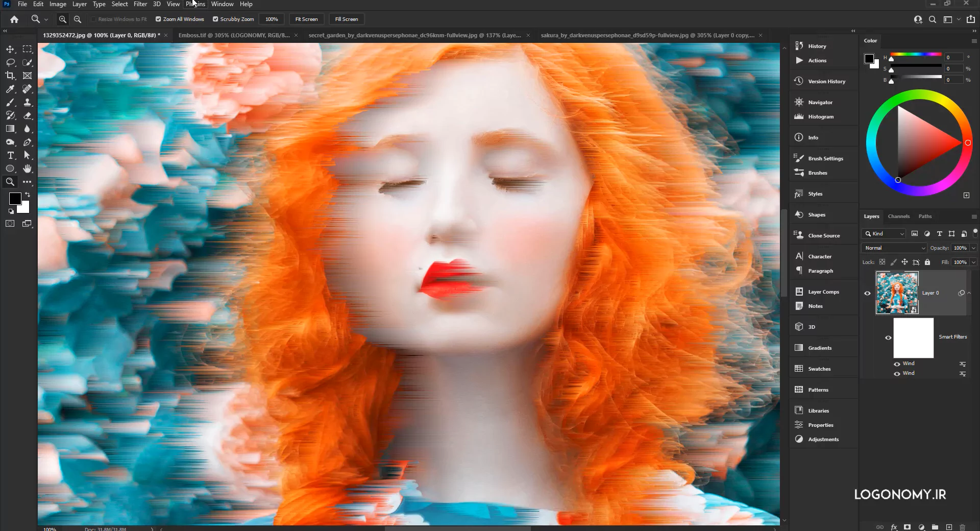Open the Clone Source panel
Viewport: 980px width, 531px height.
tap(824, 235)
